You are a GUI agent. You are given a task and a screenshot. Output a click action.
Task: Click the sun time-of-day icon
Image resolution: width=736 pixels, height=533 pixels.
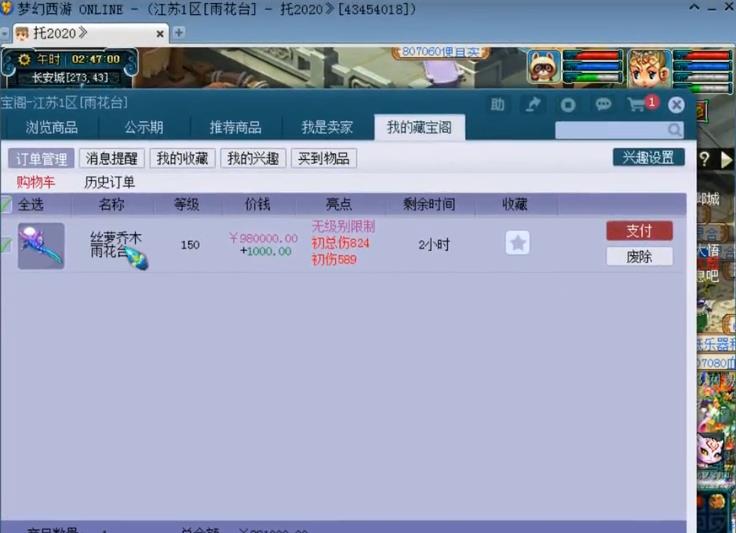24,59
